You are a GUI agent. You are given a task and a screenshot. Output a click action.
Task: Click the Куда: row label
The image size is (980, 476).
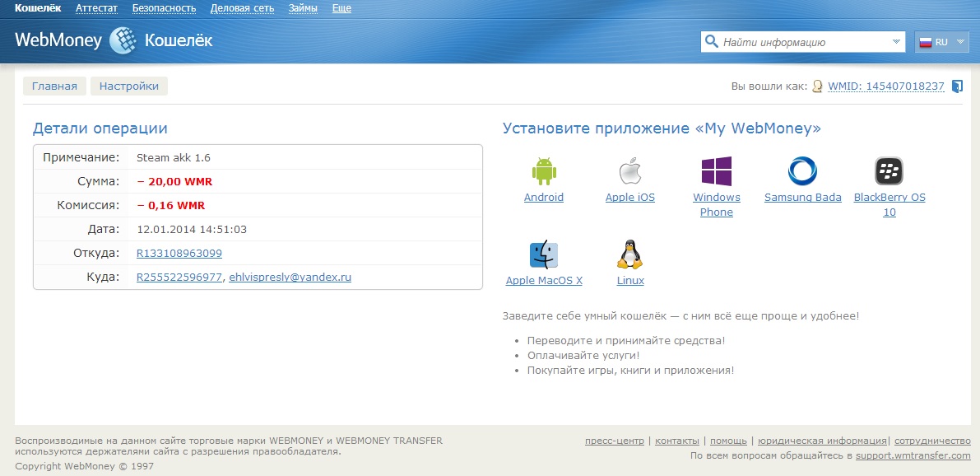[x=103, y=277]
